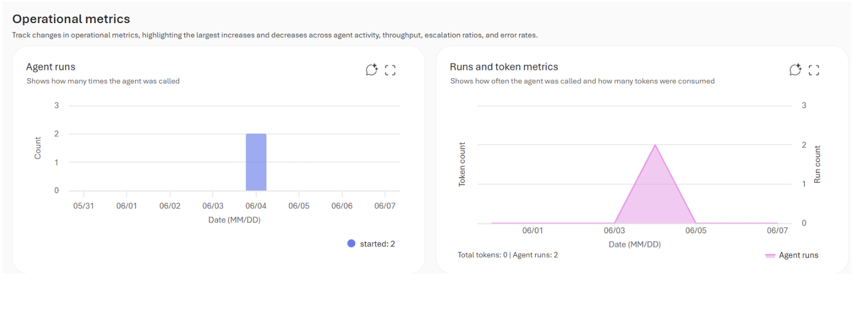Click the blue 06/04 bar in Agent runs
The height and width of the screenshot is (321, 868).
tap(256, 162)
